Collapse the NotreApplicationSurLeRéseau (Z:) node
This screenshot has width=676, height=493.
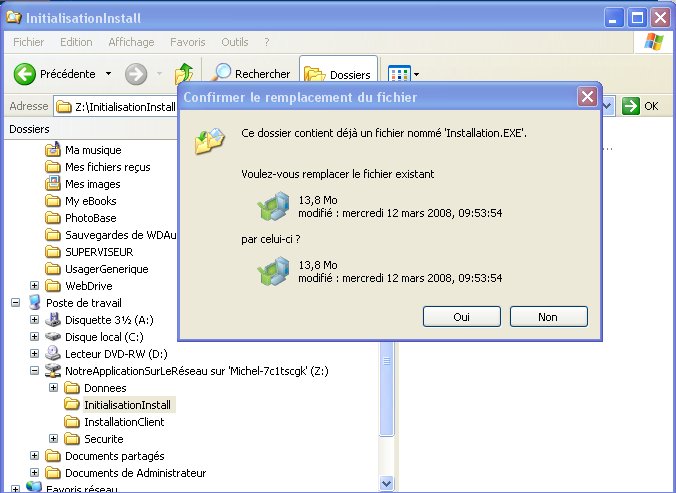34,371
